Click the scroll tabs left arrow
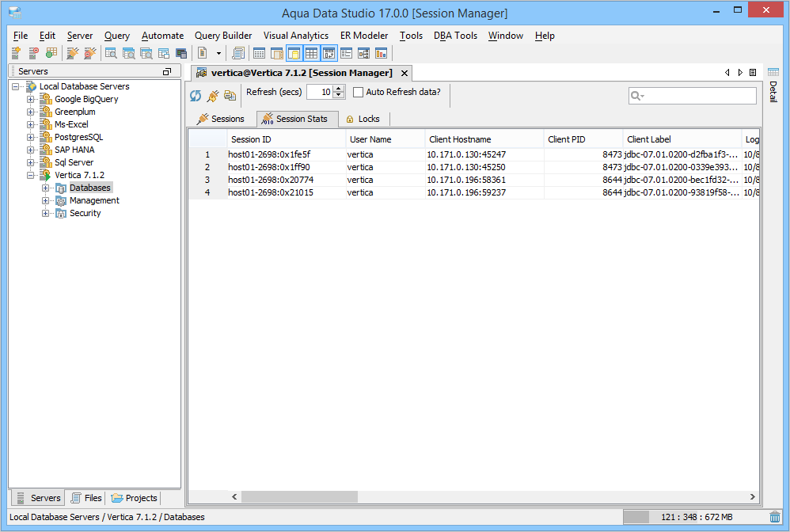 (x=727, y=73)
